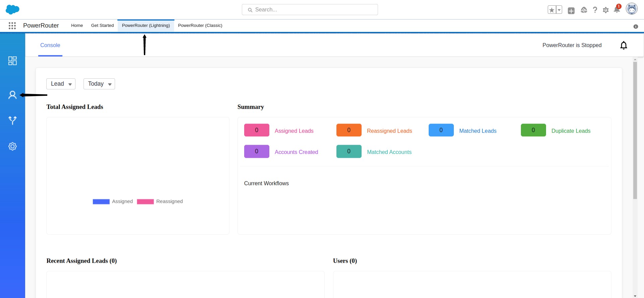Open PowerRouter settings gear in sidebar
The width and height of the screenshot is (644, 298).
(x=12, y=146)
